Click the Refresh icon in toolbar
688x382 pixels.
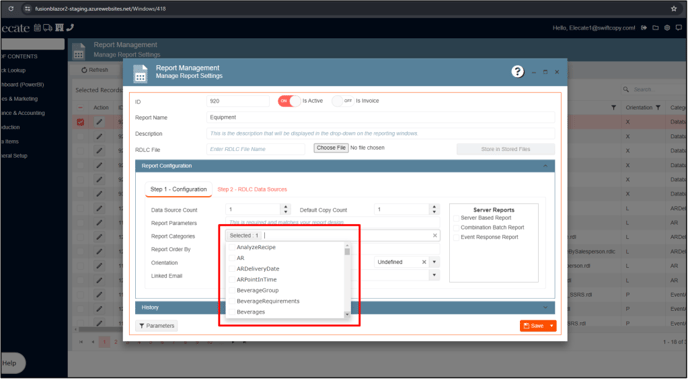point(84,70)
